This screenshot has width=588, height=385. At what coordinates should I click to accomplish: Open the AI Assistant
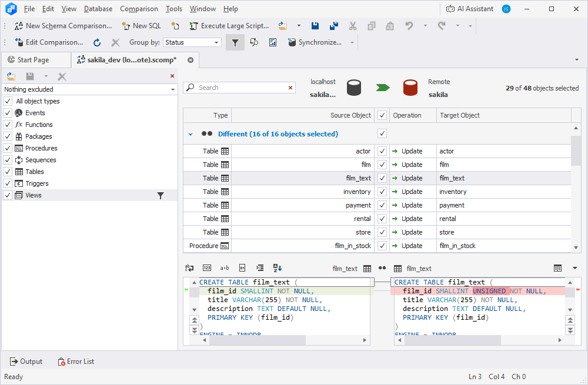click(474, 8)
